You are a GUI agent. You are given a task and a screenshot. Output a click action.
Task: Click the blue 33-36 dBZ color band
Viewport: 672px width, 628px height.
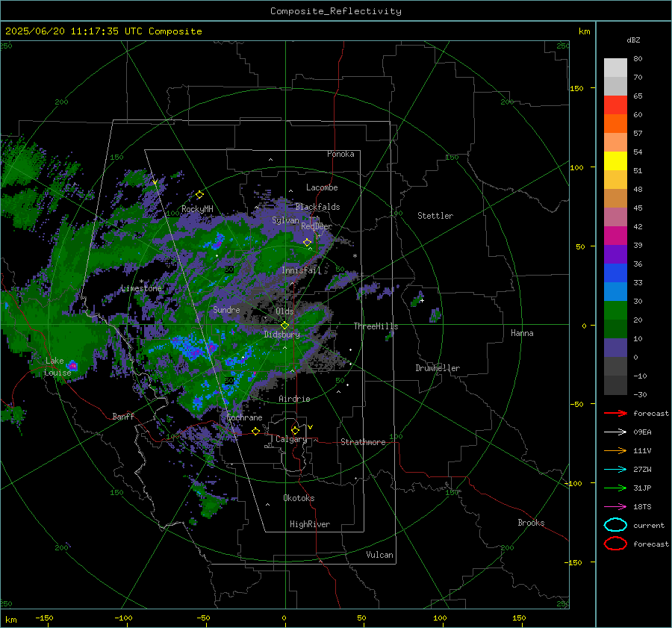[x=615, y=273]
